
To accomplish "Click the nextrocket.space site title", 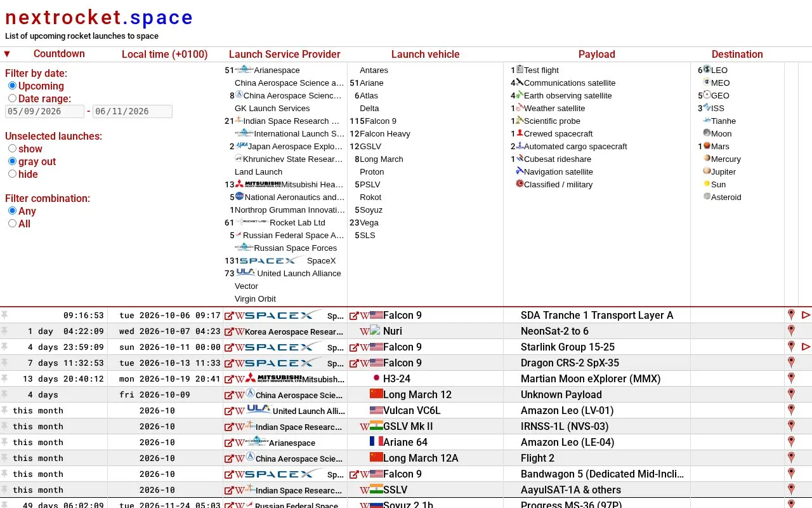I will click(99, 17).
